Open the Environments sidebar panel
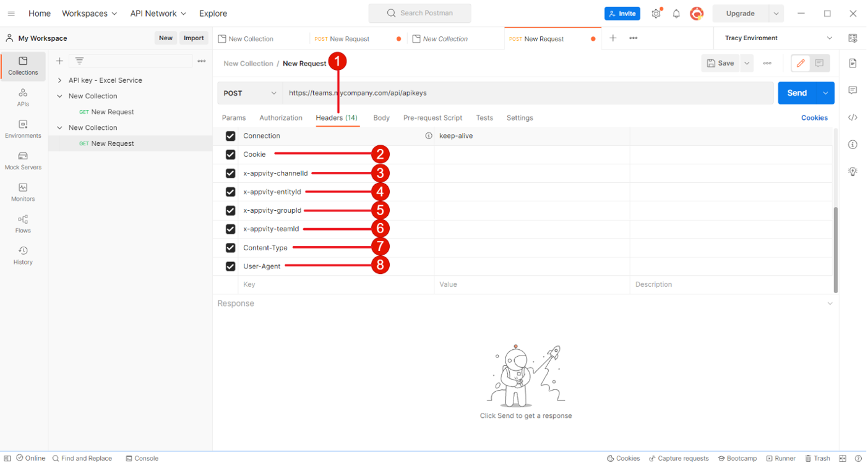The image size is (868, 463). coord(23,129)
